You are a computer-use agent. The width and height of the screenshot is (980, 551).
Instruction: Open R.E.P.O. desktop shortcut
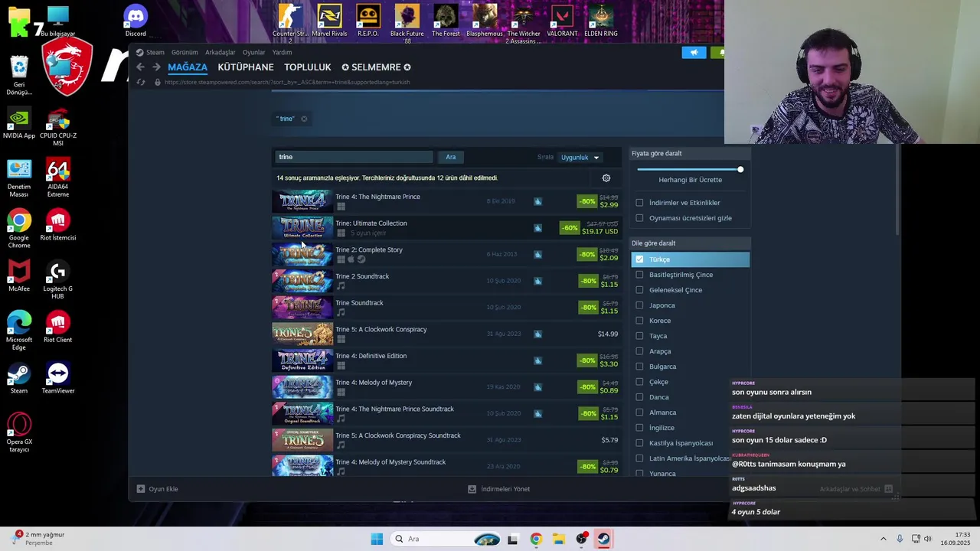pyautogui.click(x=368, y=21)
